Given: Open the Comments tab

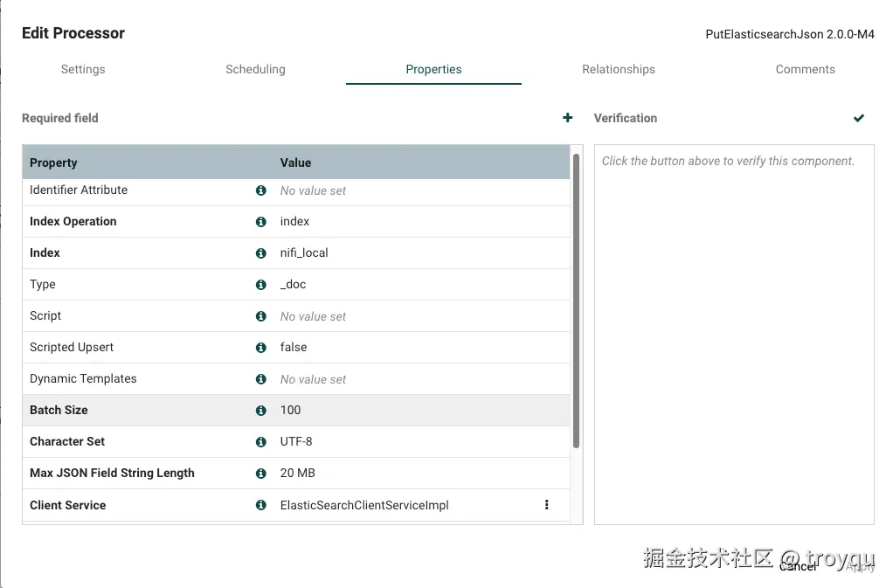Looking at the screenshot, I should (x=805, y=70).
